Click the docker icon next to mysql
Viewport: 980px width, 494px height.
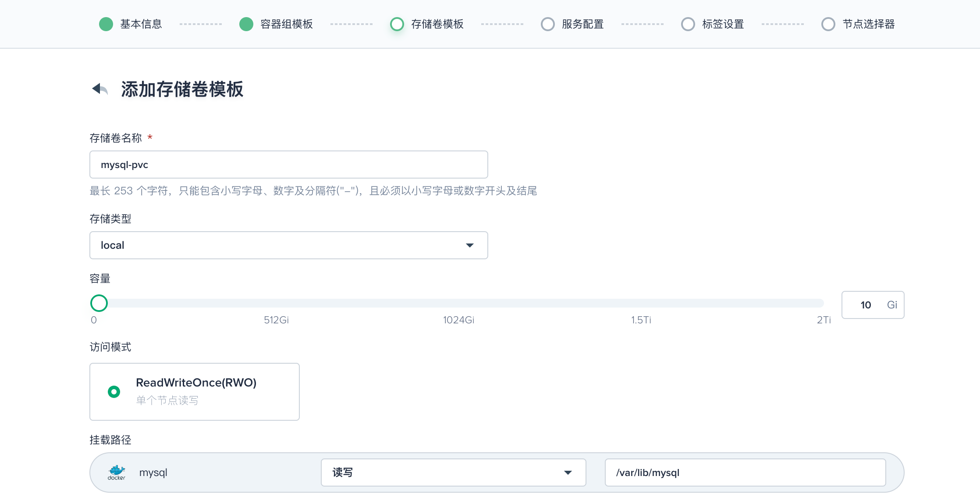[117, 473]
